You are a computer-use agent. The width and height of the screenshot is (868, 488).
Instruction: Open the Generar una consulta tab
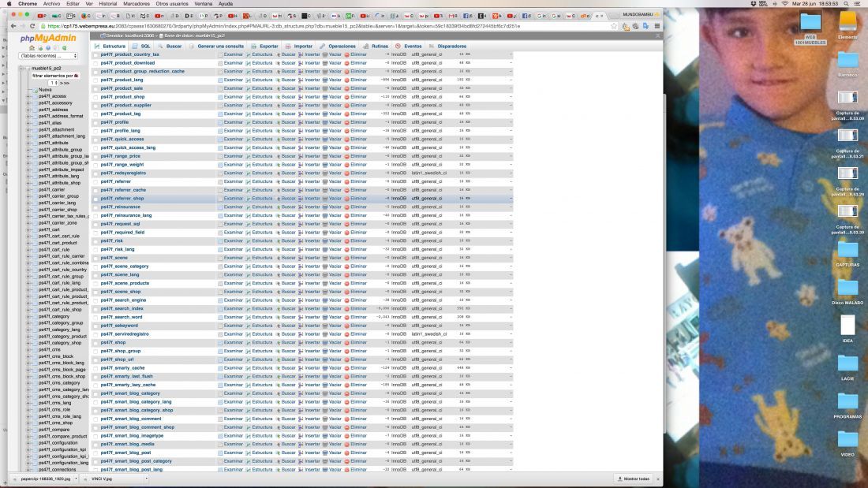[x=216, y=47]
